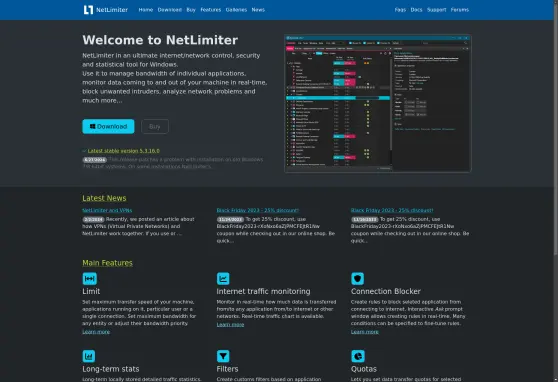Click the Limit feature title
This screenshot has width=558, height=382.
click(x=91, y=291)
